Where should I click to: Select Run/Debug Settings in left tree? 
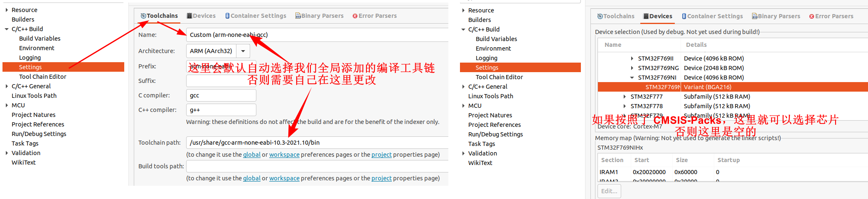39,134
